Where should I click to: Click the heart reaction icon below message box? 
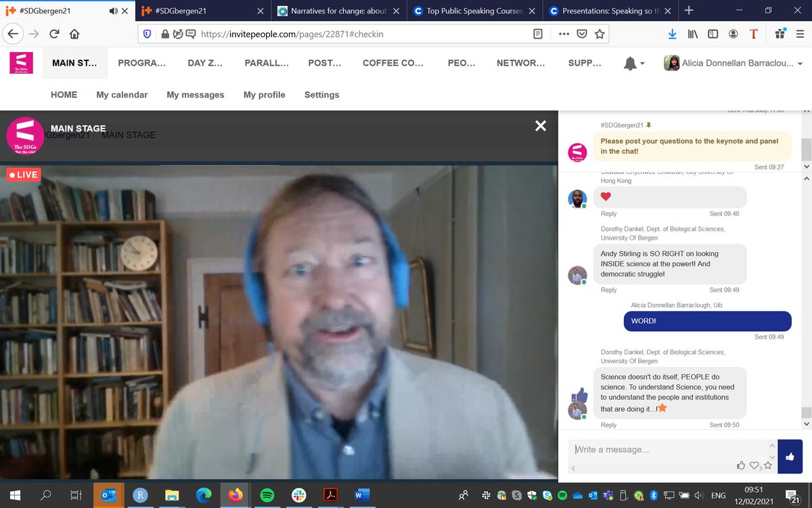(754, 465)
